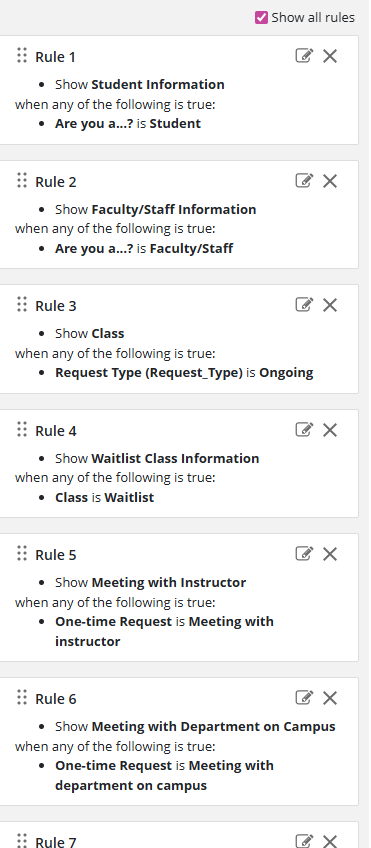Delete Rule 5 via X icon
Screen dimensions: 371x848
(x=330, y=554)
